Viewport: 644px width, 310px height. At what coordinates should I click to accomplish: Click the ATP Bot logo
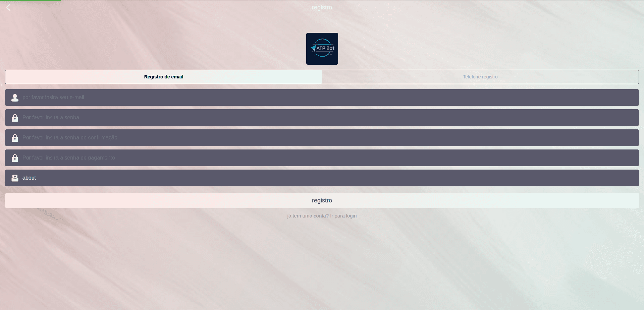click(x=322, y=49)
